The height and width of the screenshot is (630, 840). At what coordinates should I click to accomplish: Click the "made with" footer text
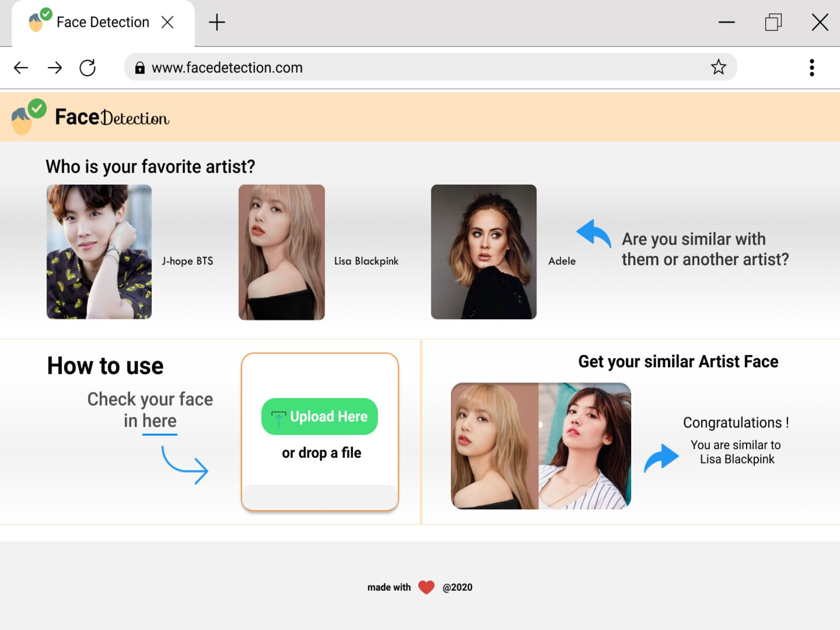pyautogui.click(x=389, y=587)
